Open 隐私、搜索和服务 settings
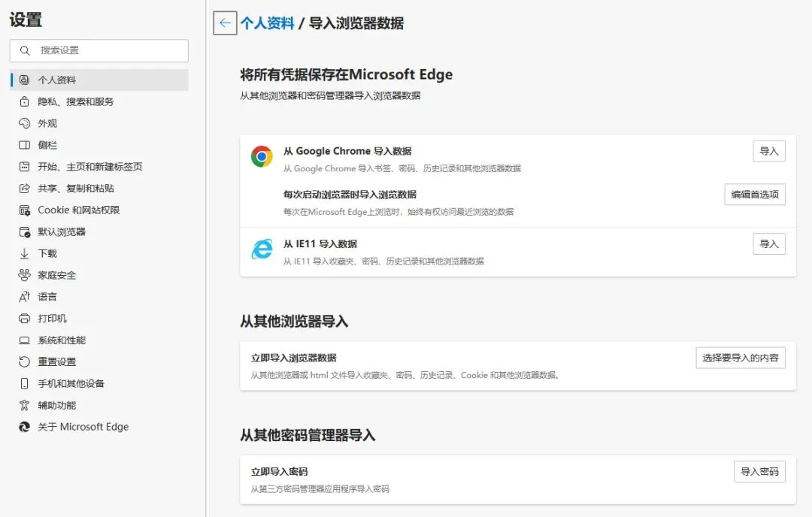Viewport: 812px width, 517px height. [x=74, y=101]
